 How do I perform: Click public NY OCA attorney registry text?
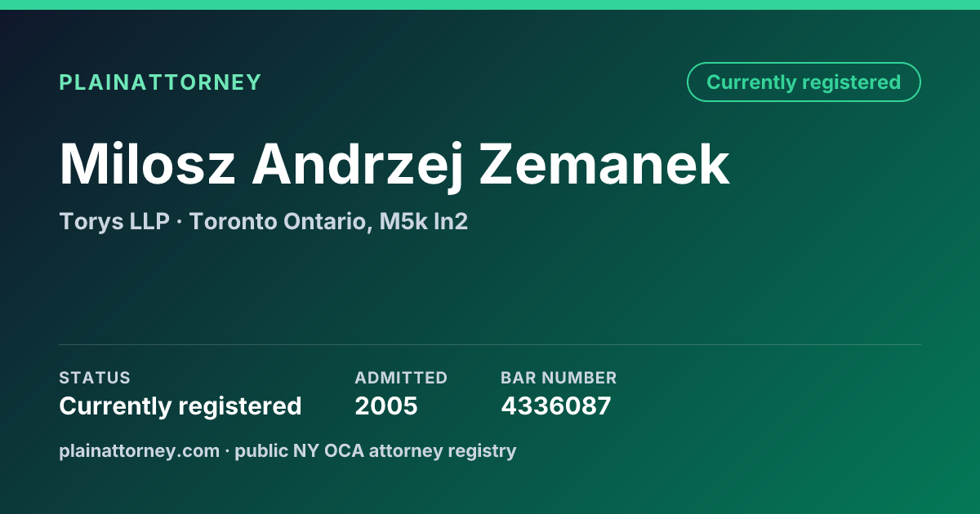coord(376,450)
